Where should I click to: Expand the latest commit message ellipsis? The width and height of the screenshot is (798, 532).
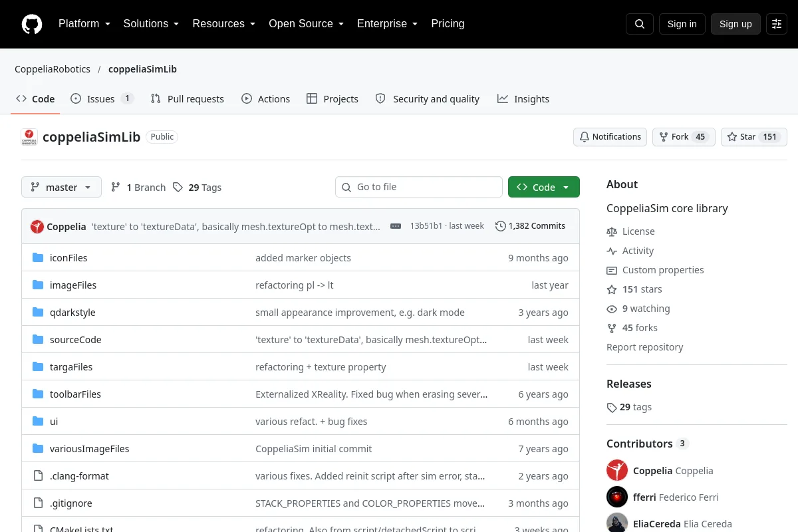point(396,226)
